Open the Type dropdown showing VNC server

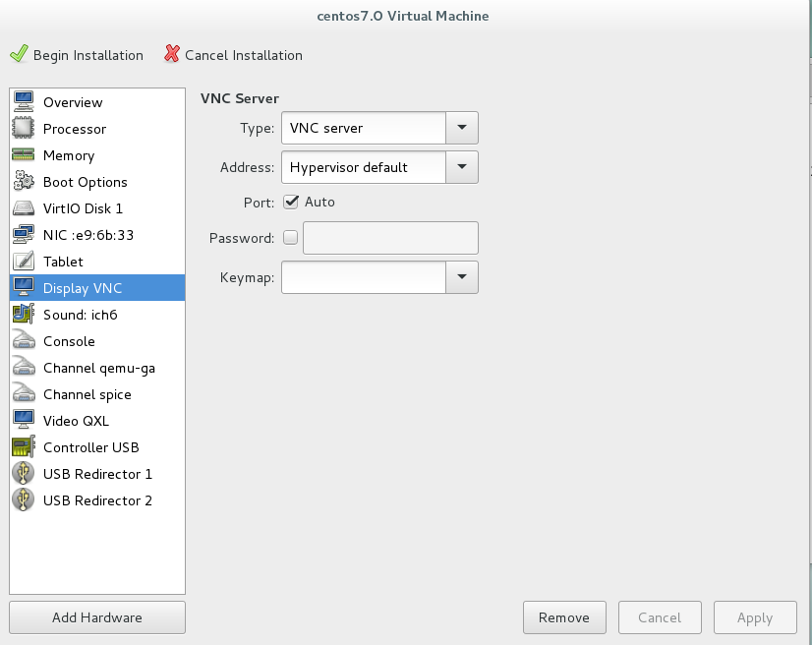(462, 128)
